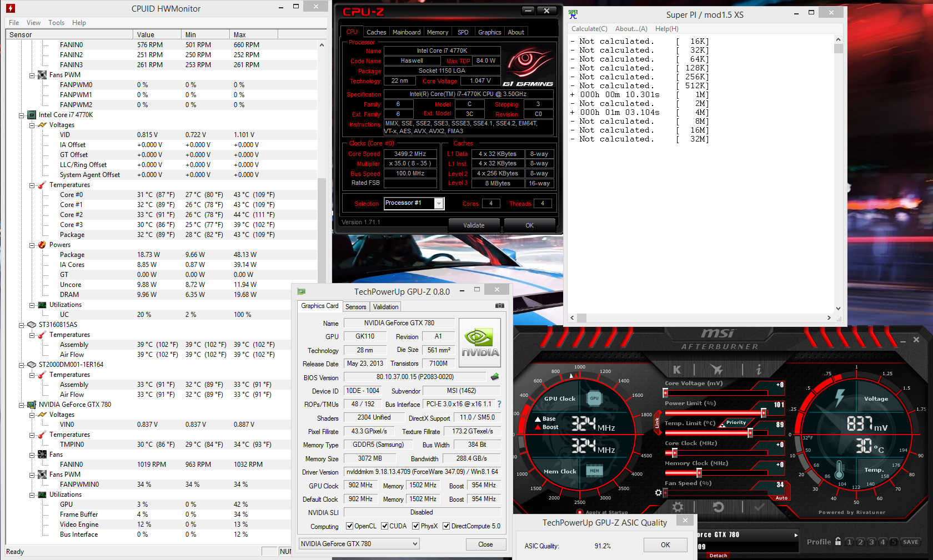Collapse the Intel Core i7 4770K tree node

(22, 115)
